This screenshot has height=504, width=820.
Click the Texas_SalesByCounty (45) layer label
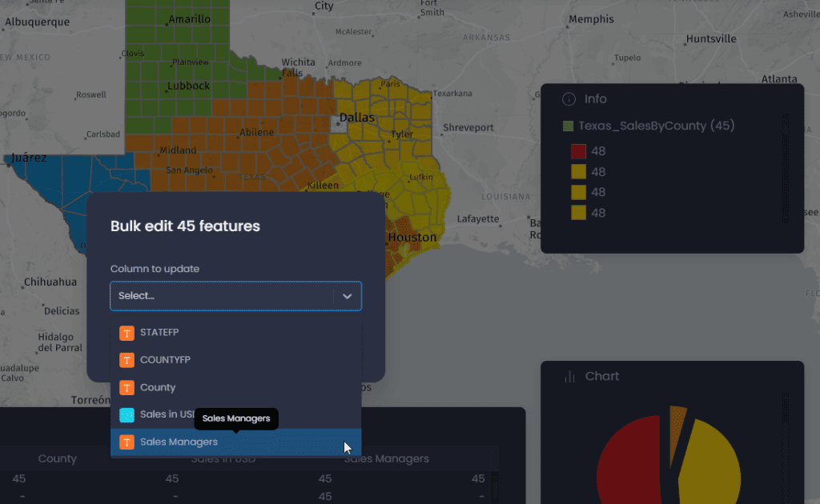point(657,126)
